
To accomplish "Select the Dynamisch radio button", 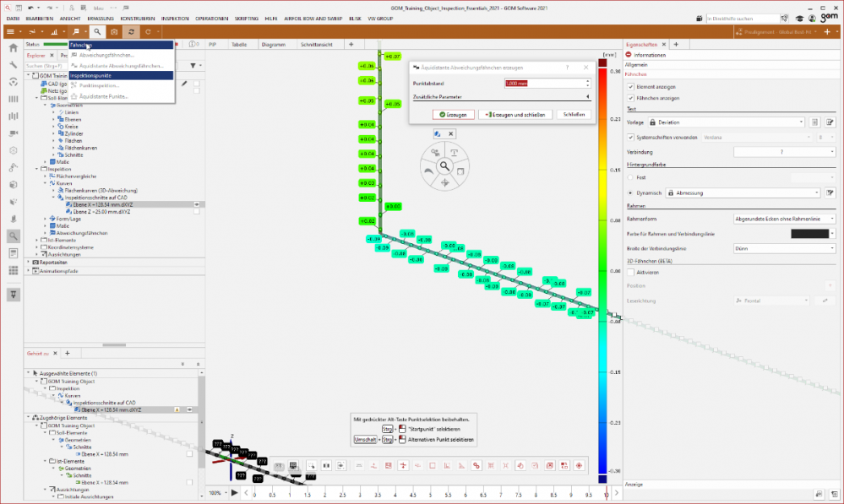I will (x=630, y=192).
